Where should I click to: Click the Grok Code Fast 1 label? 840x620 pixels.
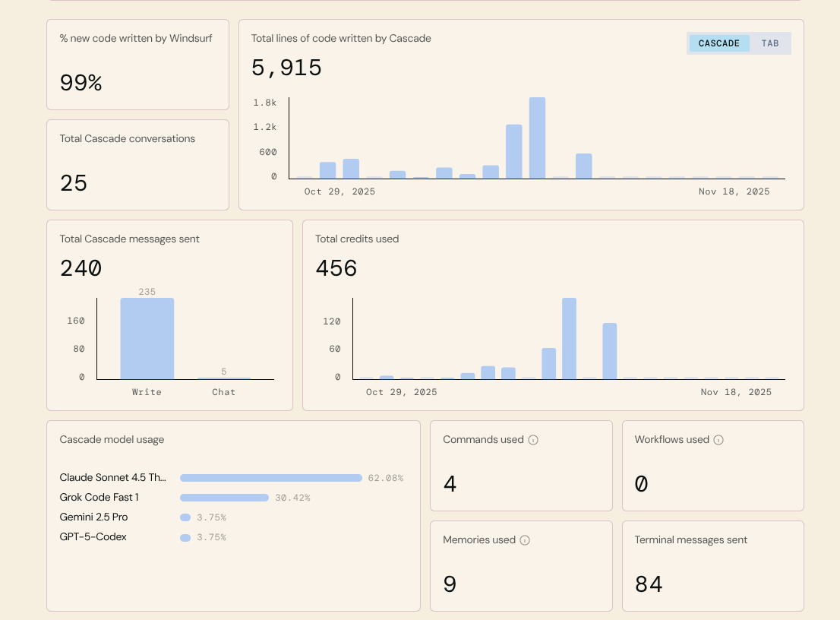click(99, 498)
